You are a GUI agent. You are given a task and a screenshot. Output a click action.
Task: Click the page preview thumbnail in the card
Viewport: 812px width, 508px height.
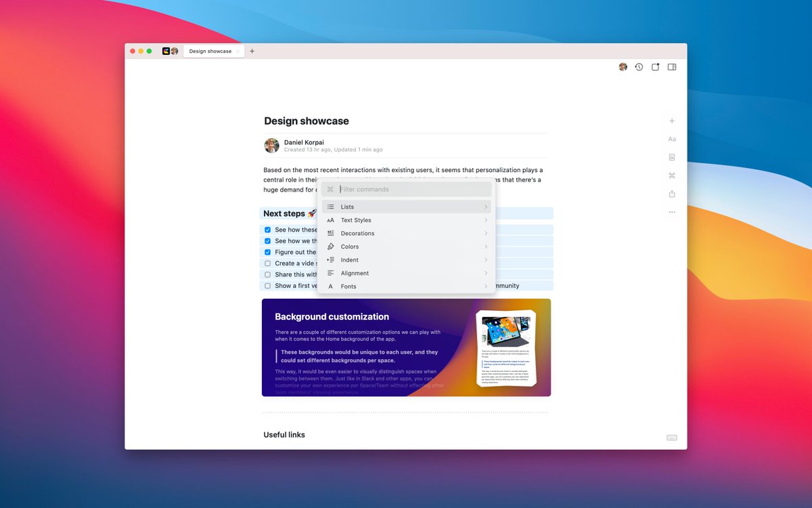pyautogui.click(x=506, y=348)
